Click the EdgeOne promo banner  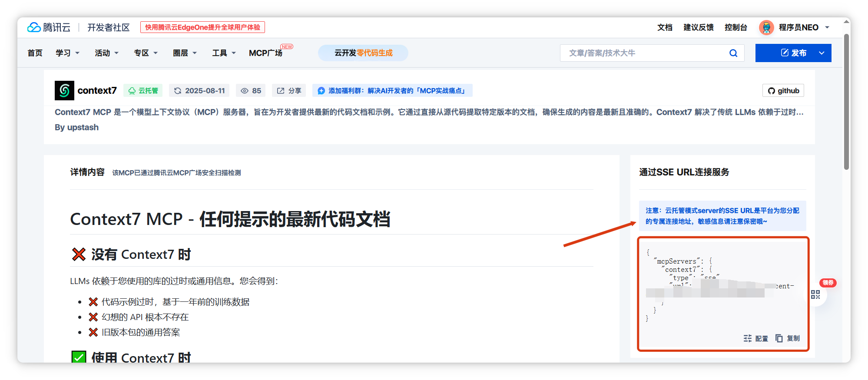(202, 27)
